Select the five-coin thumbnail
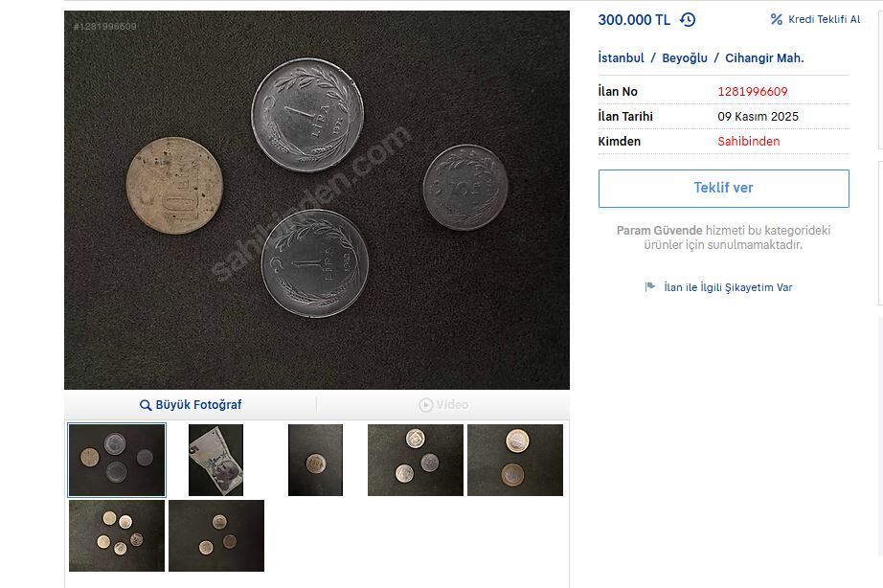The width and height of the screenshot is (883, 588). pyautogui.click(x=117, y=535)
